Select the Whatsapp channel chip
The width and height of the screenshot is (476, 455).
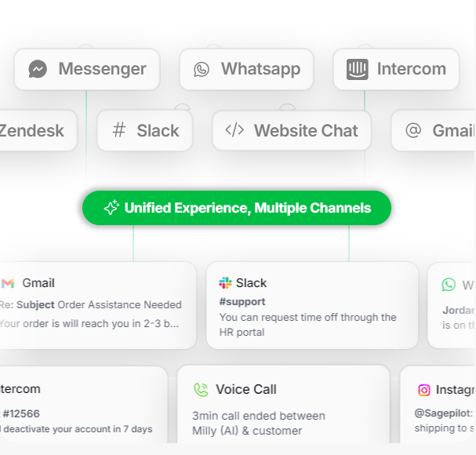click(246, 69)
